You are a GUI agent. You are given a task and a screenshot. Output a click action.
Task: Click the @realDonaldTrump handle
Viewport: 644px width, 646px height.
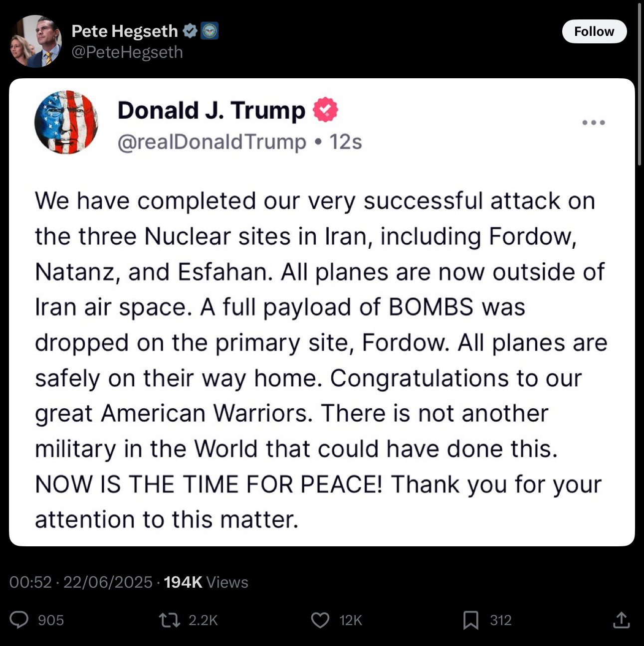[212, 142]
